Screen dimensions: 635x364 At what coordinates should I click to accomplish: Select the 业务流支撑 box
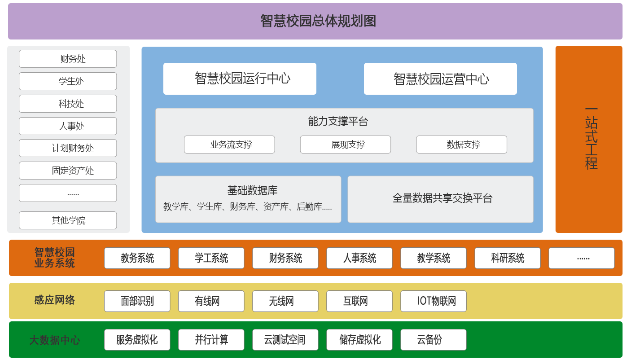pyautogui.click(x=229, y=145)
